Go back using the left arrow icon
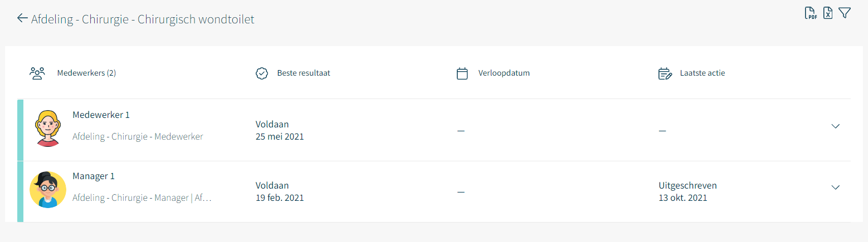Image resolution: width=868 pixels, height=242 pixels. pyautogui.click(x=22, y=18)
